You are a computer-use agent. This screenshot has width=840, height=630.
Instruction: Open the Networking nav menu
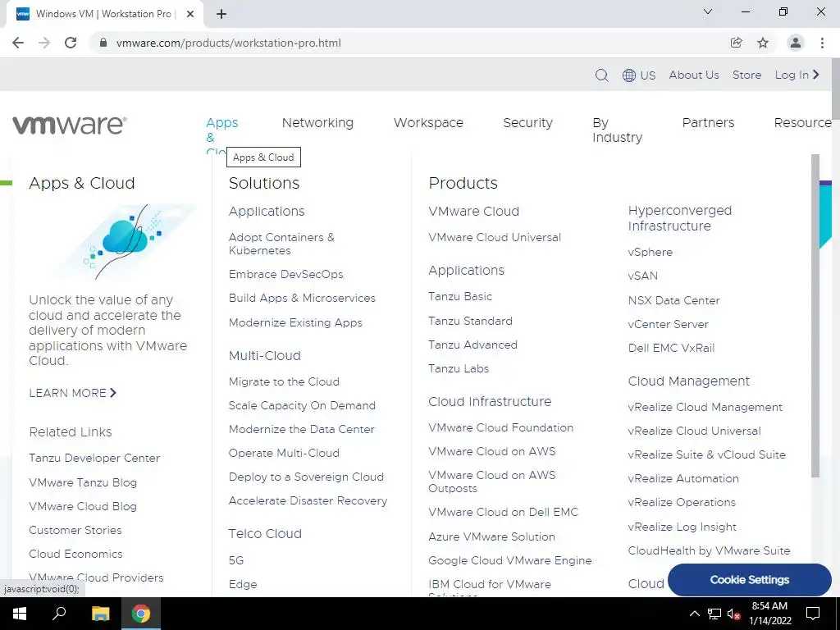317,123
